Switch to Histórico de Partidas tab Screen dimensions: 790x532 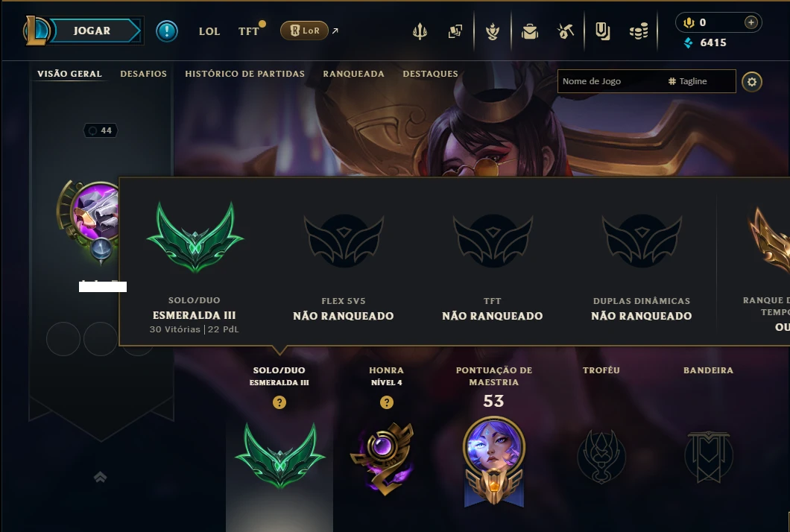245,74
